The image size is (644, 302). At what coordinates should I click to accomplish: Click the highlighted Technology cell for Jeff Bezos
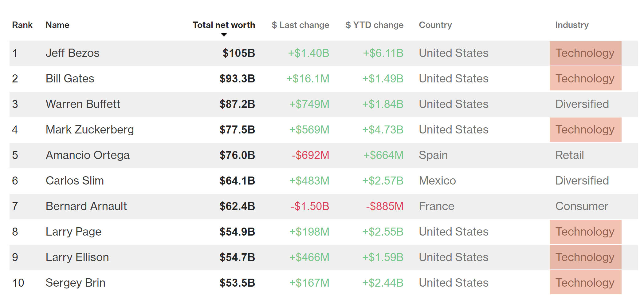coord(585,53)
